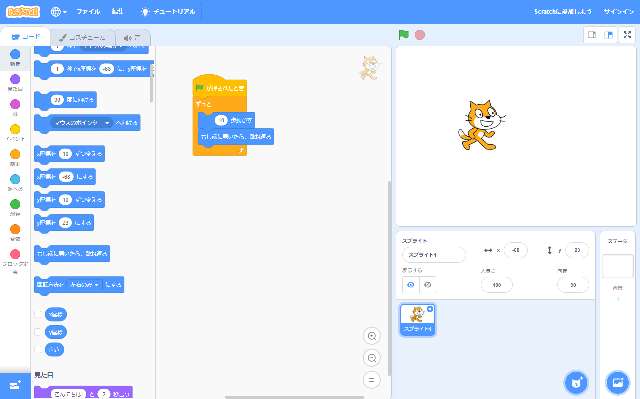Reset workspace zoom with equals icon
The image size is (640, 399).
point(371,380)
